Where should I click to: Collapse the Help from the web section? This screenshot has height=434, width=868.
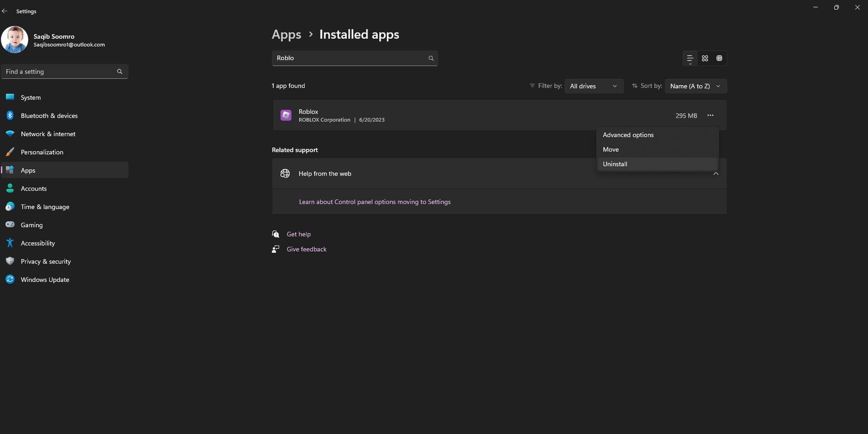click(x=716, y=174)
